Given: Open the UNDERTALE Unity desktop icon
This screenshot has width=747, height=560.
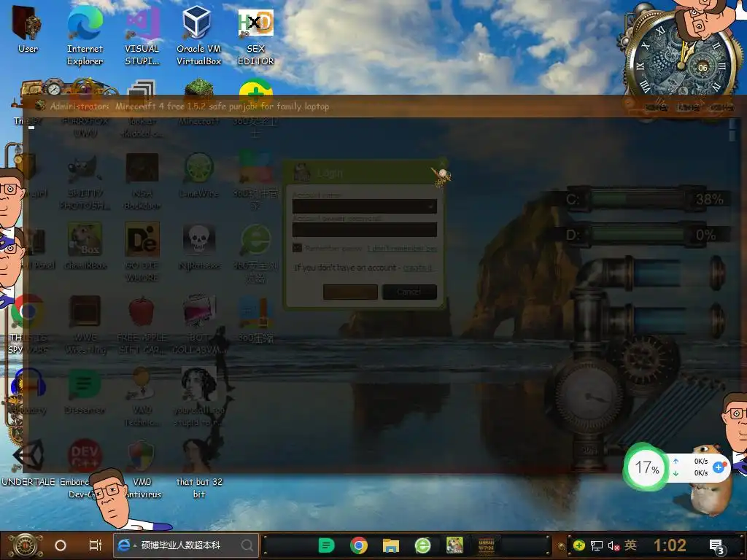Looking at the screenshot, I should [28, 462].
